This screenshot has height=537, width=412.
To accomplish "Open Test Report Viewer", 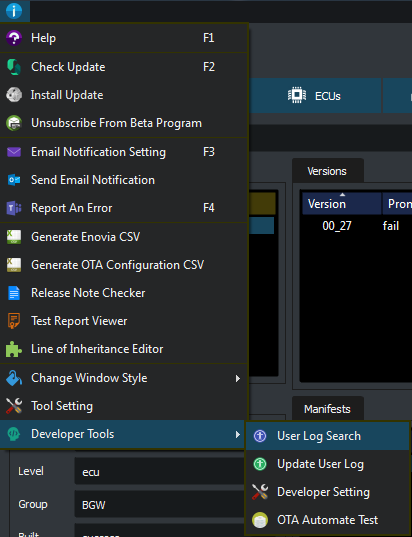I will tap(124, 321).
